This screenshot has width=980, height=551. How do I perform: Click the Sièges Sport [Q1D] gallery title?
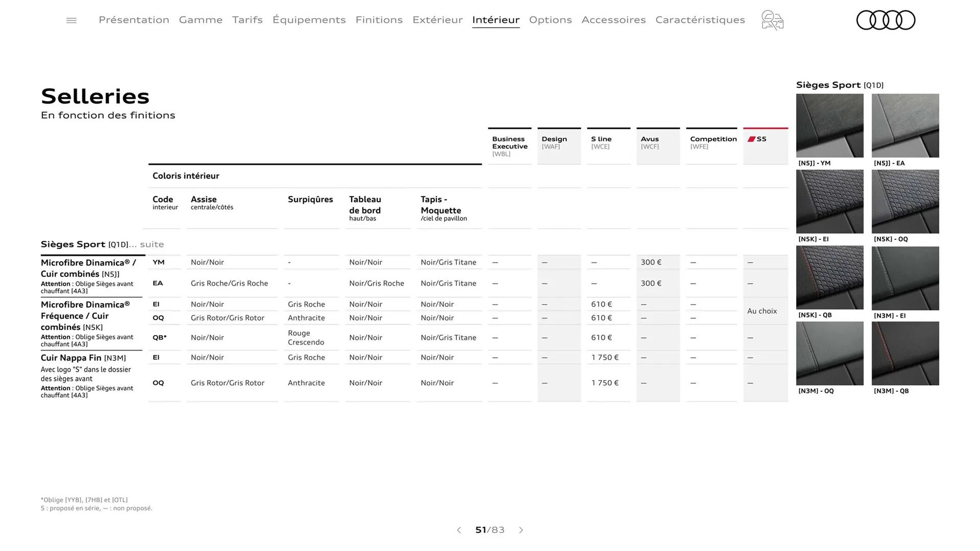coord(840,85)
